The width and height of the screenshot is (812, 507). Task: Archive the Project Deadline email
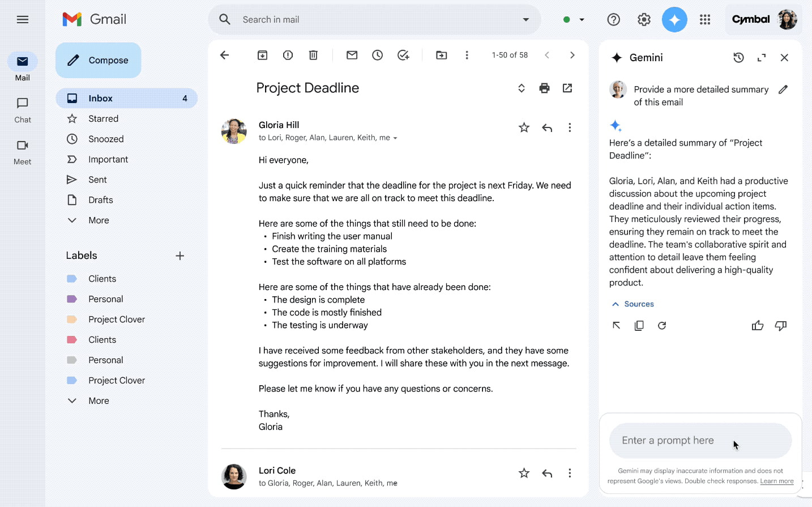(262, 55)
